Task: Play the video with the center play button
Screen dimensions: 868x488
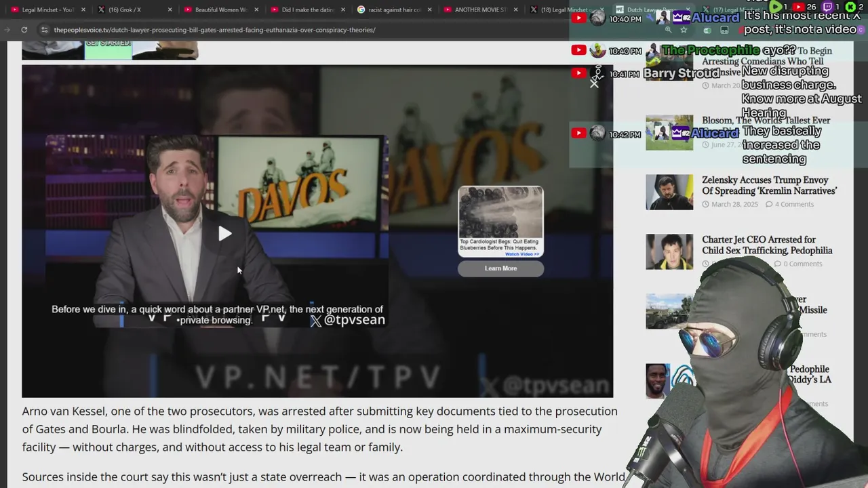Action: tap(224, 233)
